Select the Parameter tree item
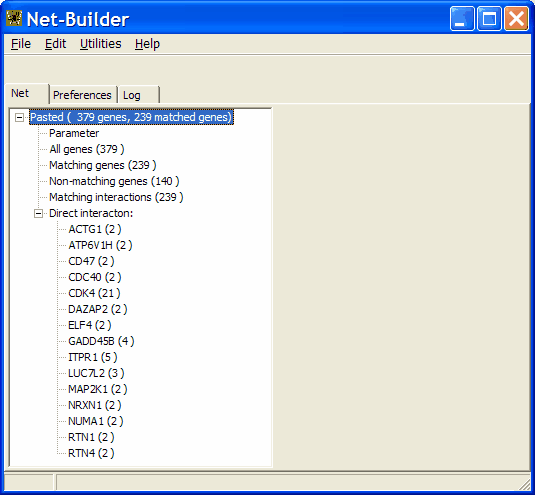 click(74, 133)
